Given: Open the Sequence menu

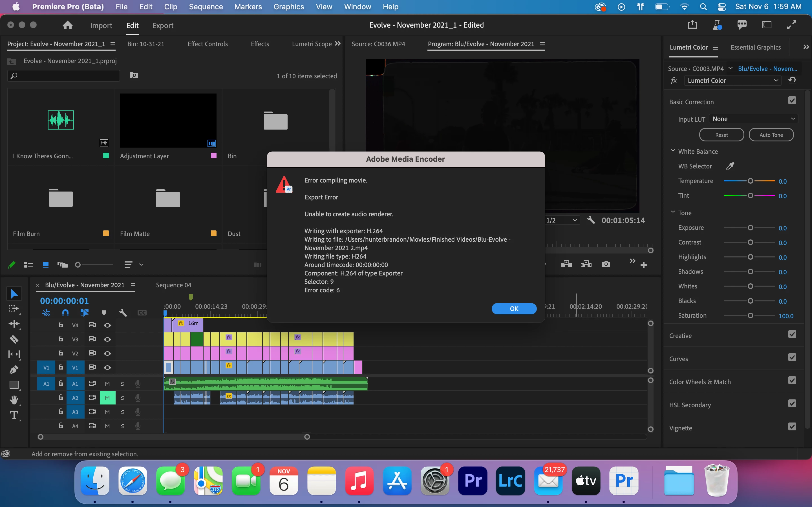Looking at the screenshot, I should coord(206,7).
